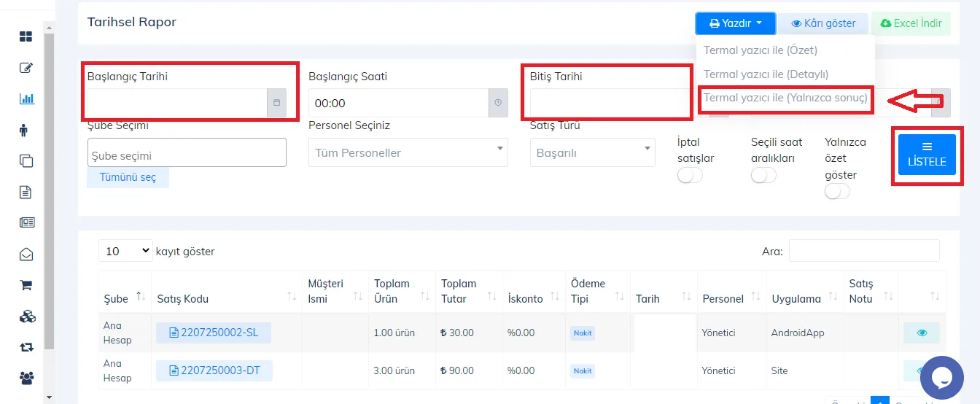Click the LİSTELE button
The image size is (980, 404).
(927, 155)
